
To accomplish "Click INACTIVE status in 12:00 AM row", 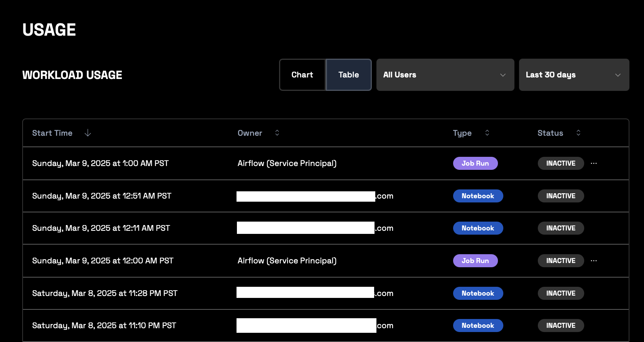I will pyautogui.click(x=561, y=261).
